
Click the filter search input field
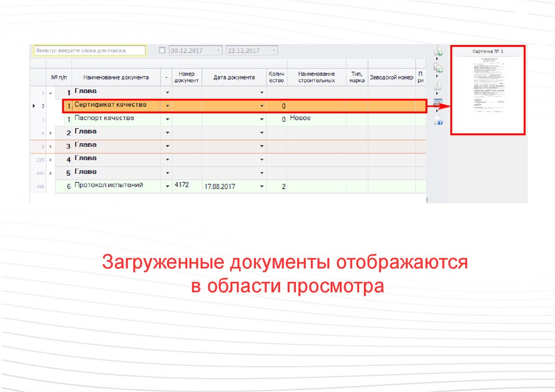pos(89,50)
